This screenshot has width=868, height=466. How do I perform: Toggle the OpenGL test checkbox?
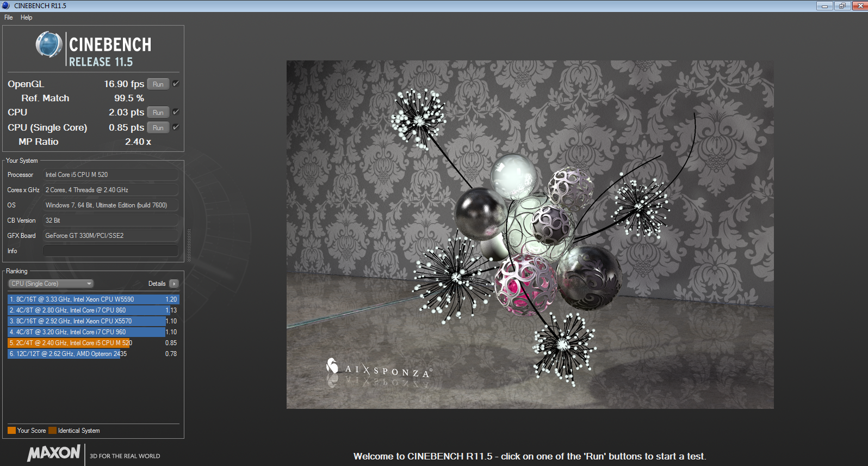(x=176, y=84)
